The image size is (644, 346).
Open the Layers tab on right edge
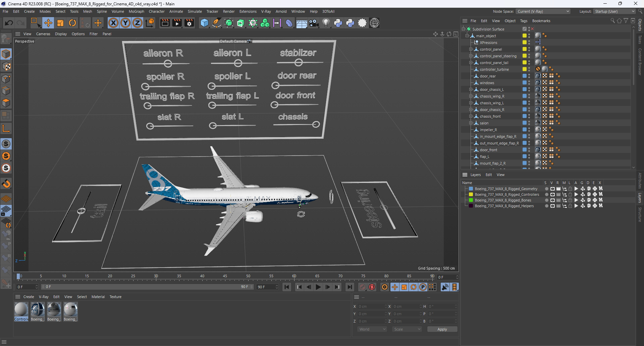640,197
